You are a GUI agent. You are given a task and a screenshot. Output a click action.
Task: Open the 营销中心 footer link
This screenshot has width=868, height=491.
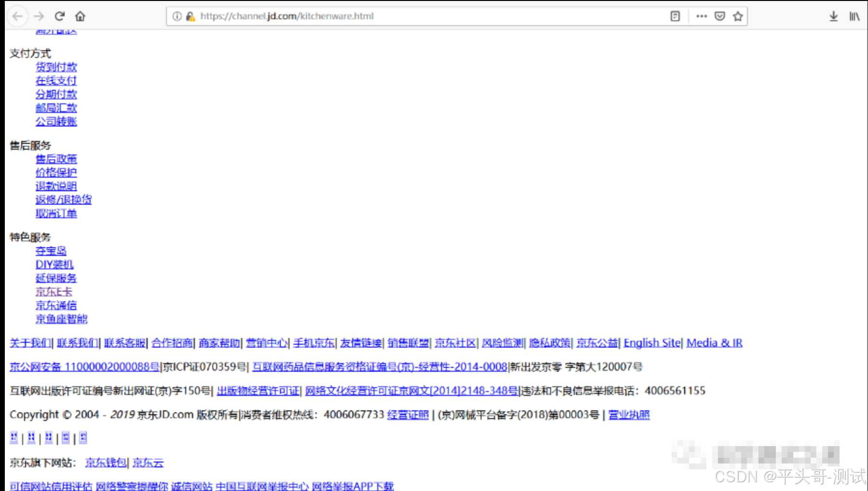[x=267, y=343]
